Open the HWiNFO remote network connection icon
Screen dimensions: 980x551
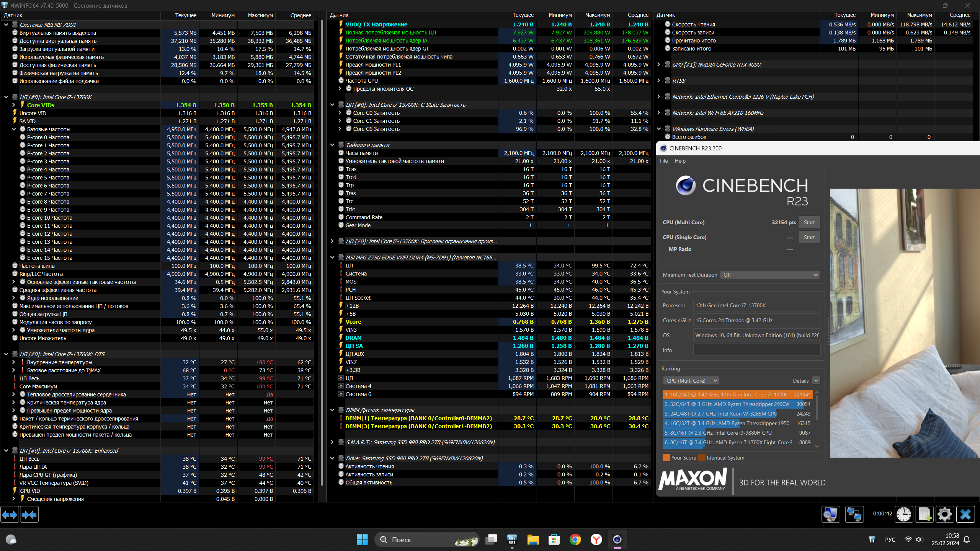[x=854, y=514]
